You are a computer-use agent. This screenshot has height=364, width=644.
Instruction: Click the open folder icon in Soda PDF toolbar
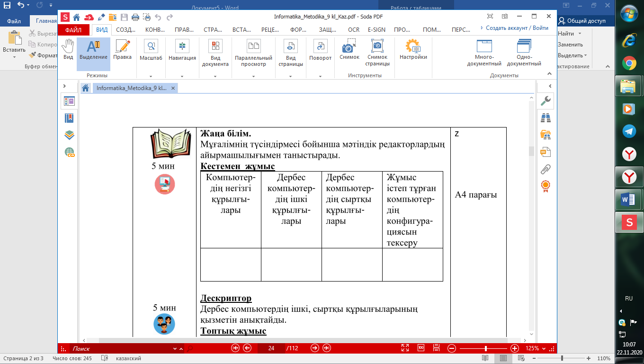[x=112, y=18]
